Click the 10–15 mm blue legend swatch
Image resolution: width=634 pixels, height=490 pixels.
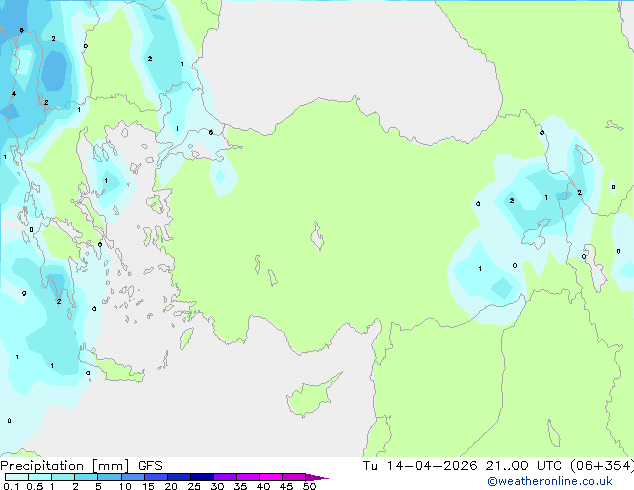(x=132, y=477)
